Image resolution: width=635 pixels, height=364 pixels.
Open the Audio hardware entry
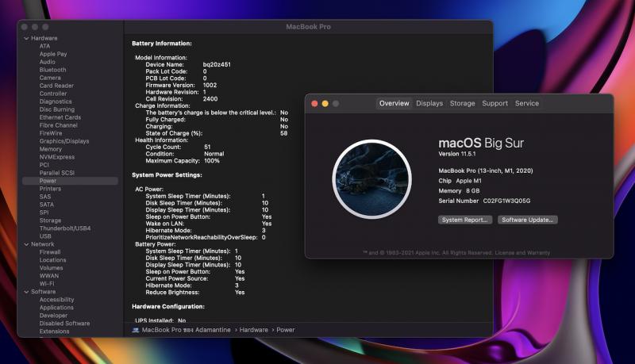48,62
